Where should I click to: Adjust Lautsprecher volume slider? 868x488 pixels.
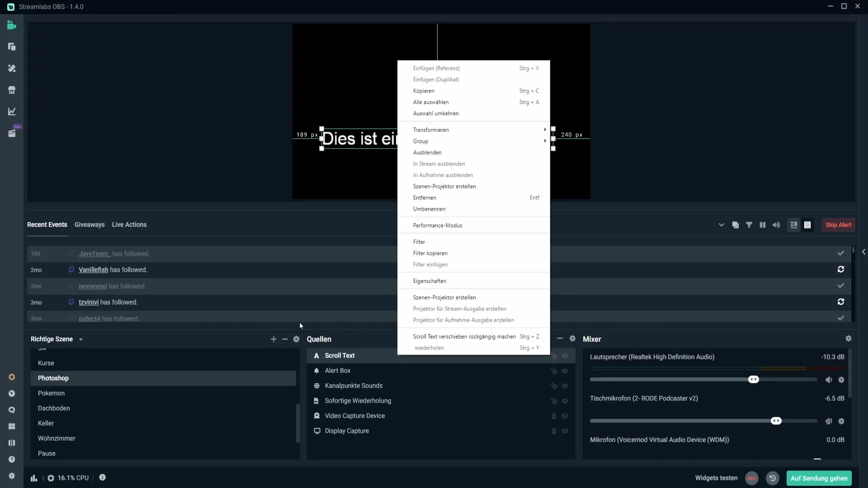click(754, 380)
